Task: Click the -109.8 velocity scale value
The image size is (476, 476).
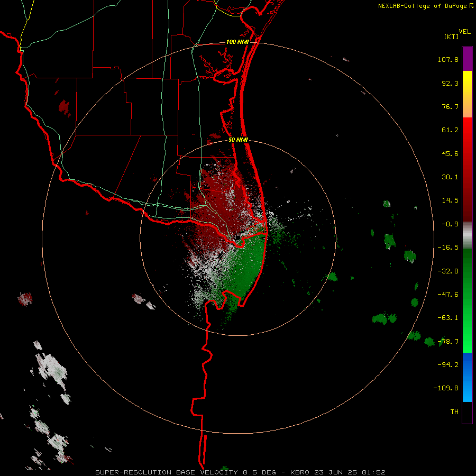Action: click(446, 388)
